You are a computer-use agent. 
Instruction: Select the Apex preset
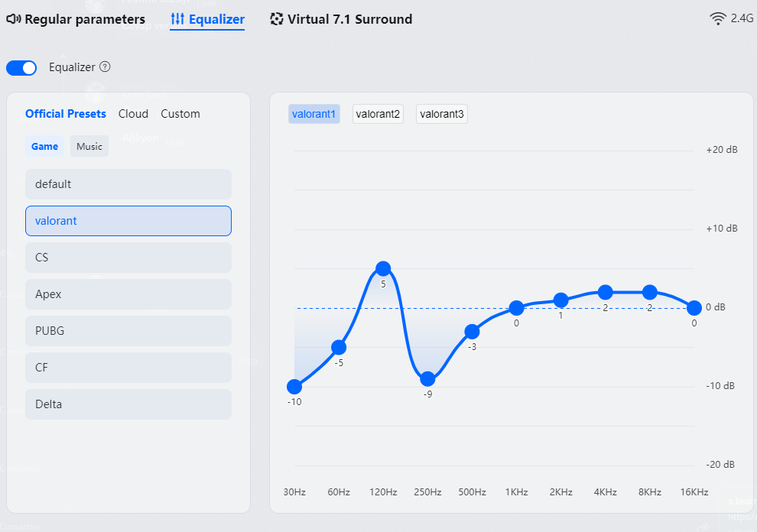pyautogui.click(x=128, y=294)
